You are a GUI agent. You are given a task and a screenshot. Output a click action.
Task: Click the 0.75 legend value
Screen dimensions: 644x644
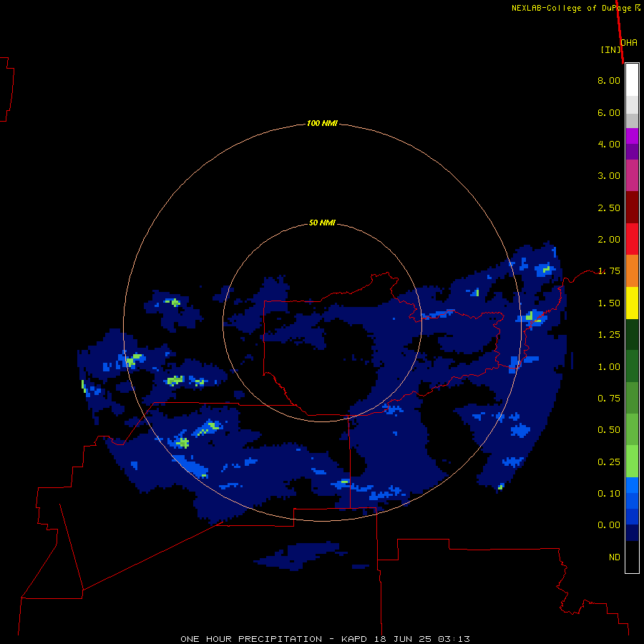(x=609, y=399)
